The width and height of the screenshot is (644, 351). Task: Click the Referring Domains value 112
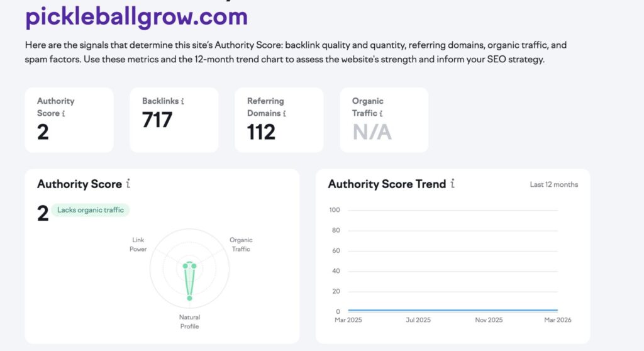[261, 132]
